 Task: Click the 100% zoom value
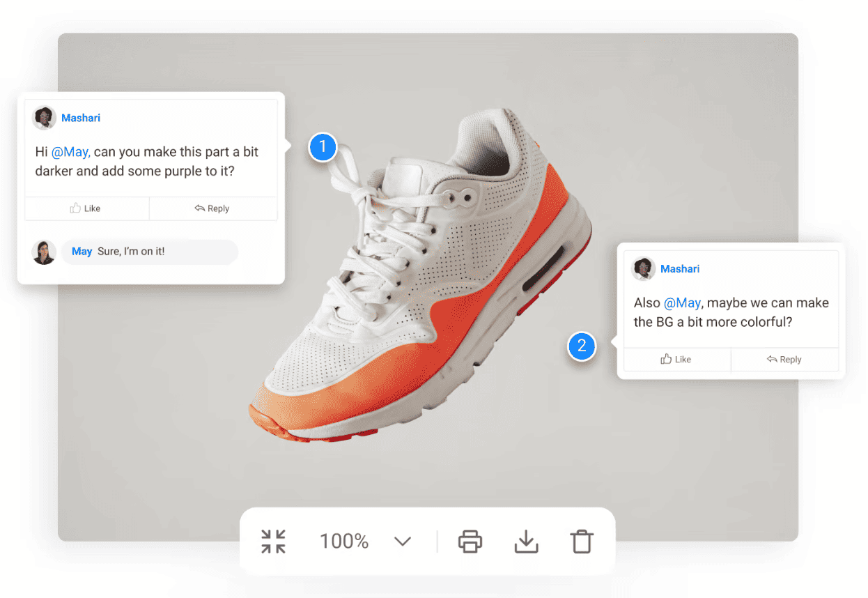(344, 542)
